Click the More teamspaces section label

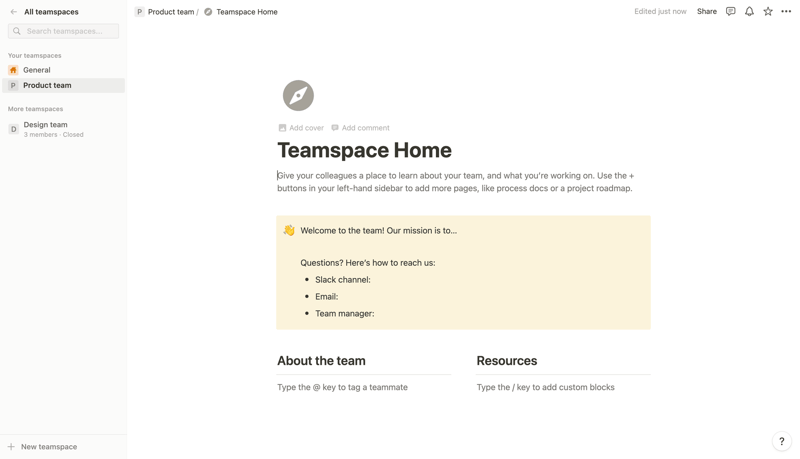click(x=36, y=109)
